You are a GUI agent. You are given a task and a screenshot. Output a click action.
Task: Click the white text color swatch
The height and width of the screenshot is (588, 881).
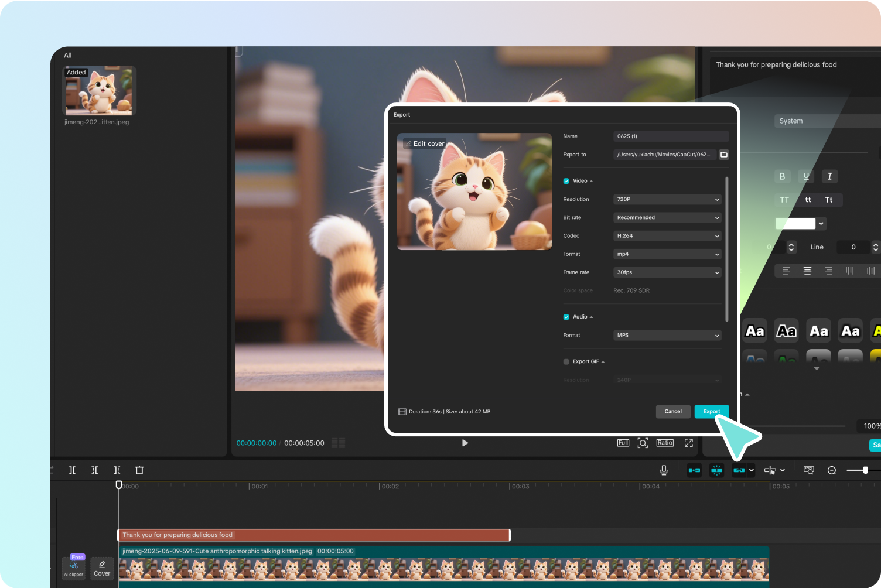click(x=795, y=224)
